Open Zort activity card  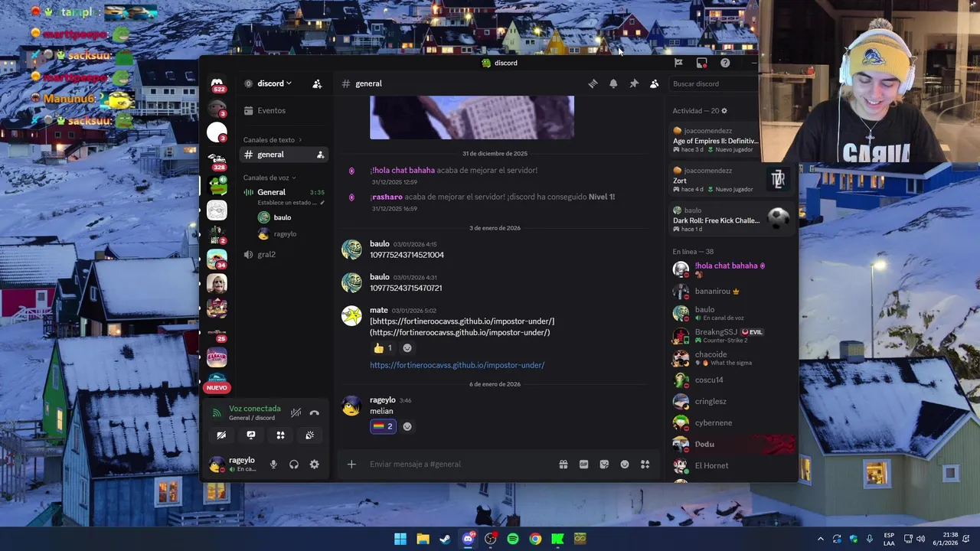pyautogui.click(x=730, y=180)
